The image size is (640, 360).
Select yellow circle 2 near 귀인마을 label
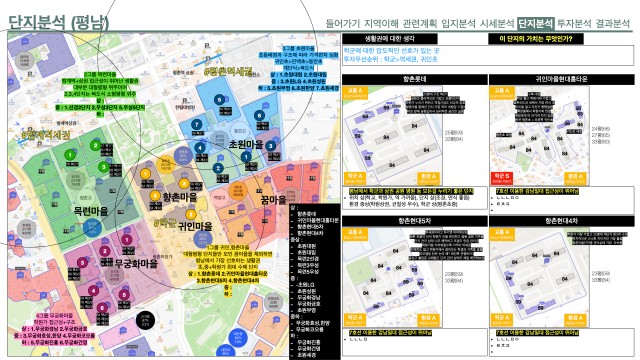[x=191, y=215]
